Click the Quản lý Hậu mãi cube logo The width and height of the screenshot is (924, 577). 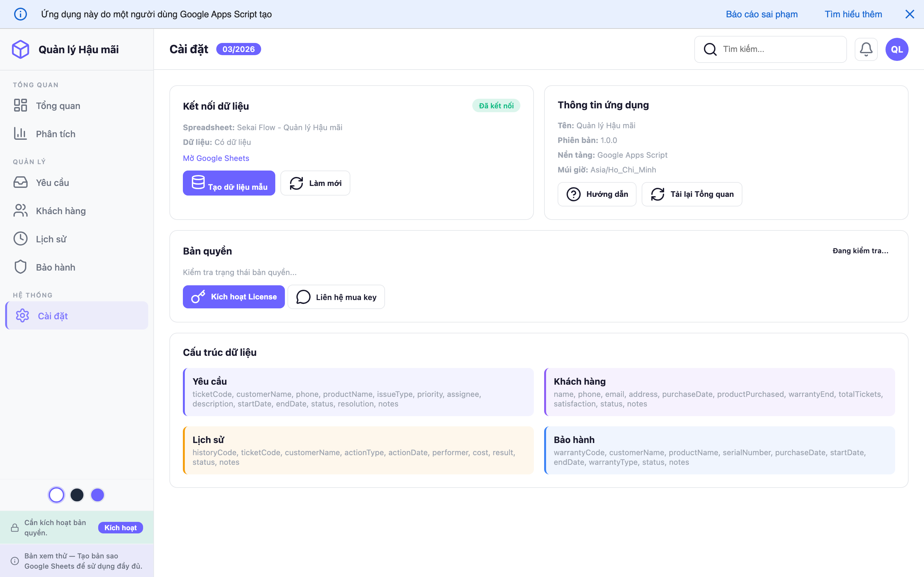[21, 49]
